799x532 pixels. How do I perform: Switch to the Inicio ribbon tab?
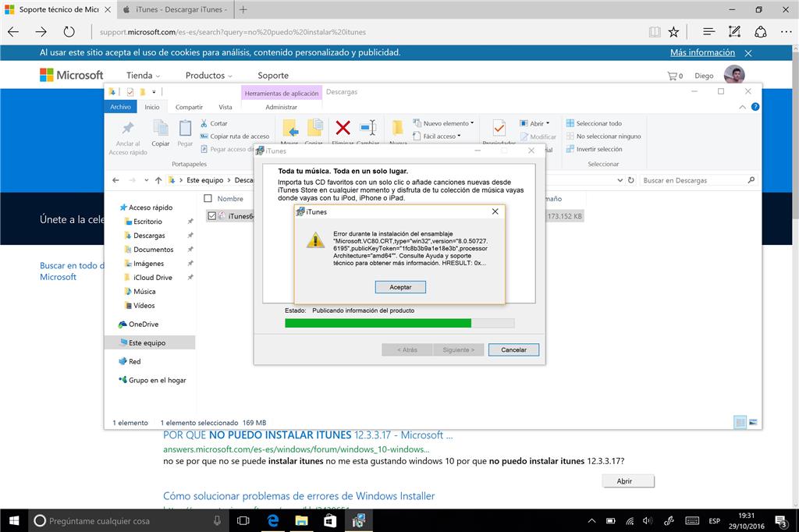pos(152,107)
